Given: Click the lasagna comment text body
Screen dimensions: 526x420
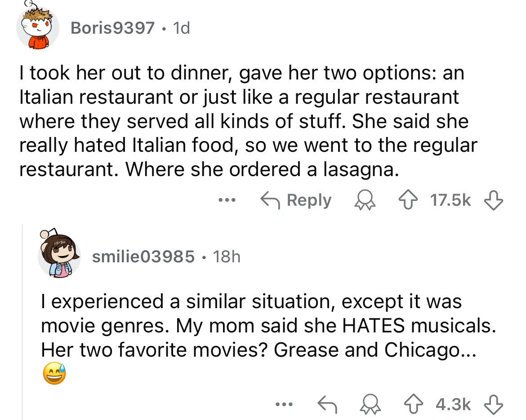Looking at the screenshot, I should tap(247, 121).
